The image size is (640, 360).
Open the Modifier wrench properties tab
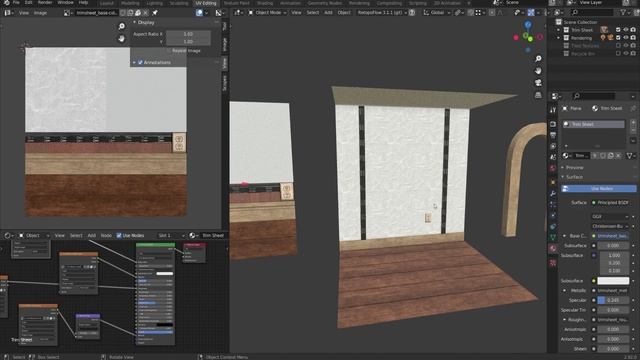pos(553,194)
